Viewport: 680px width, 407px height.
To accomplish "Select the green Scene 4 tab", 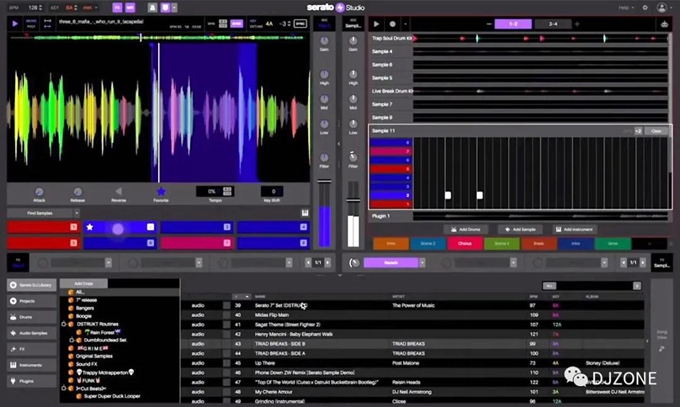I will click(501, 244).
